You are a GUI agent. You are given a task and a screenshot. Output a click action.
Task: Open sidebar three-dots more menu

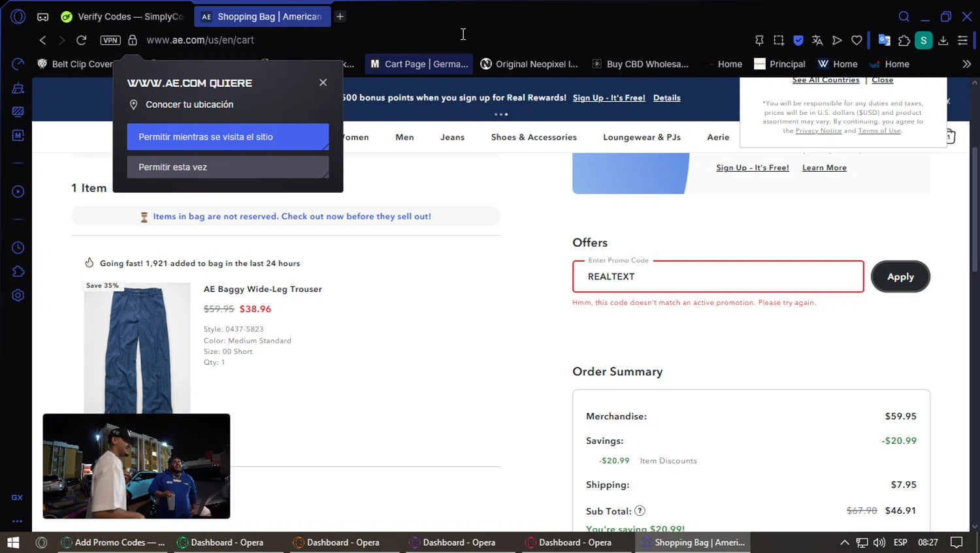[x=17, y=521]
